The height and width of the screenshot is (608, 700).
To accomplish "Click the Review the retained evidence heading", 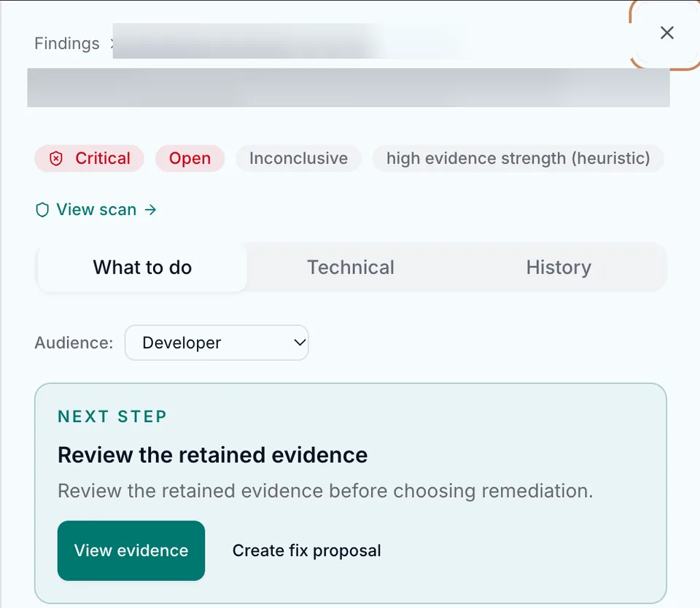I will click(x=212, y=456).
